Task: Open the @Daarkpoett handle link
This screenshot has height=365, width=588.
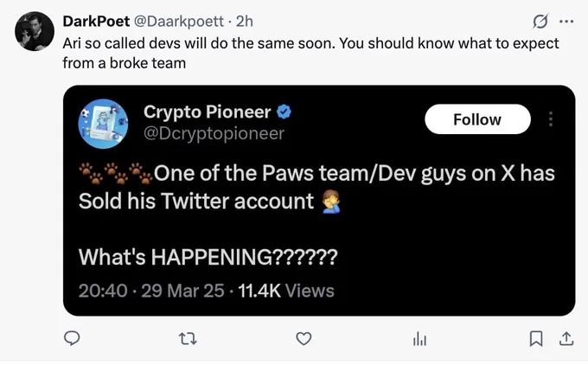Action: pos(178,22)
